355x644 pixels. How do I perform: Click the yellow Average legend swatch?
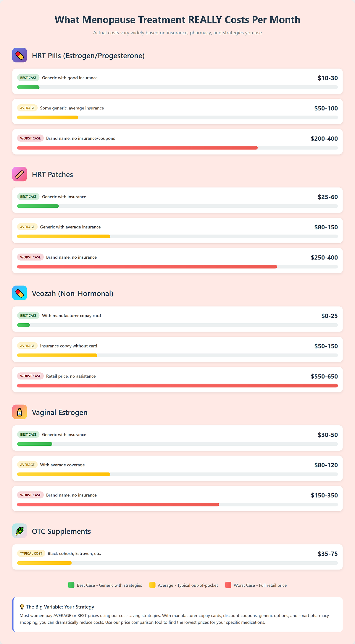[152, 585]
